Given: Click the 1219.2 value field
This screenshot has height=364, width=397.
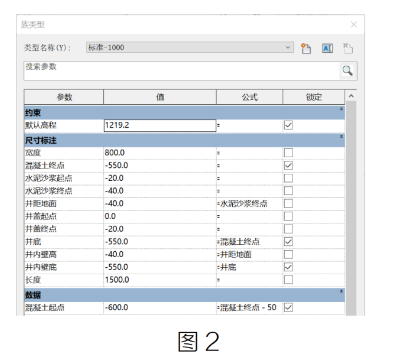Looking at the screenshot, I should click(160, 125).
